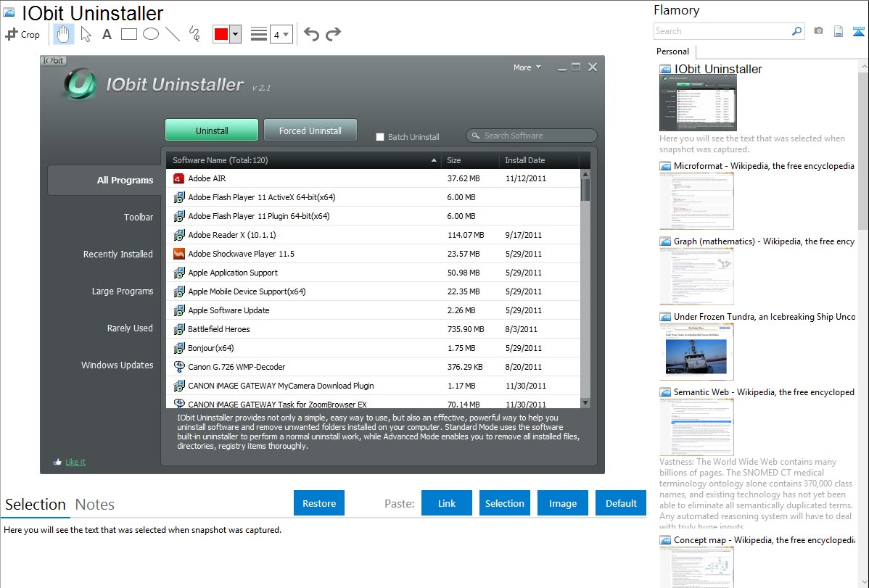Click the program list scroll-down arrow
The width and height of the screenshot is (869, 588).
(585, 403)
